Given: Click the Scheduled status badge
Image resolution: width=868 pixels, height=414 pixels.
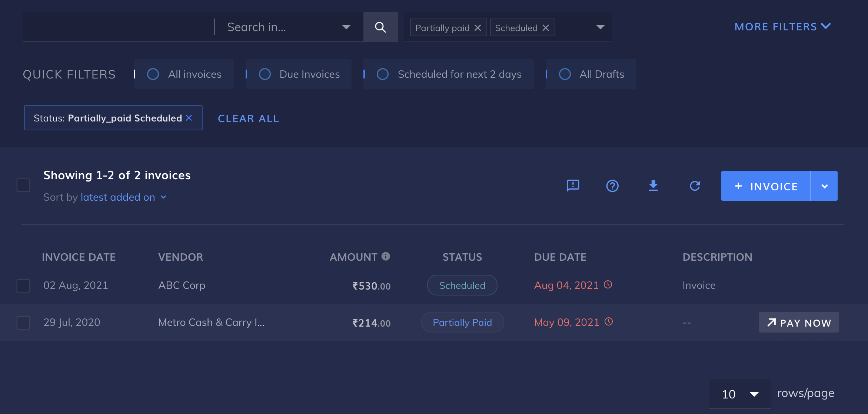Looking at the screenshot, I should [x=462, y=285].
